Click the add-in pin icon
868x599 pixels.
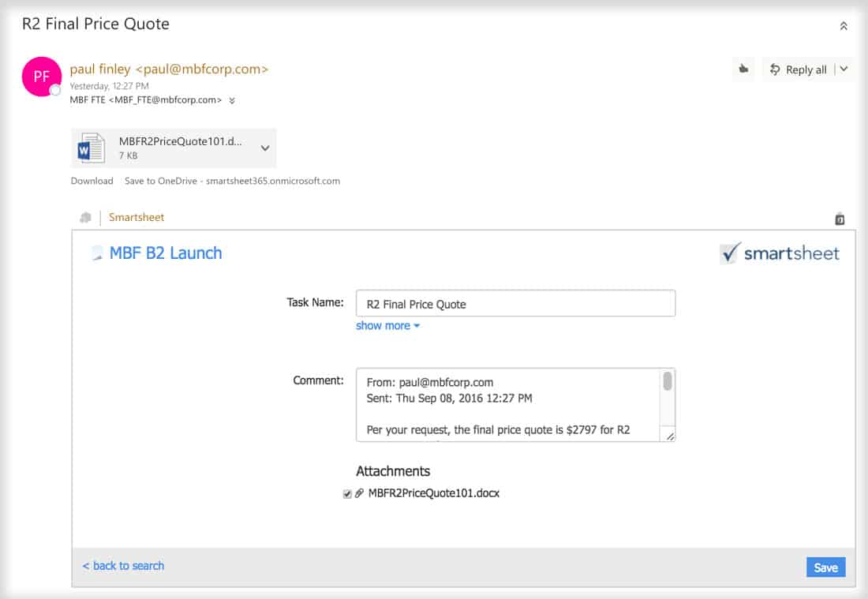[840, 219]
